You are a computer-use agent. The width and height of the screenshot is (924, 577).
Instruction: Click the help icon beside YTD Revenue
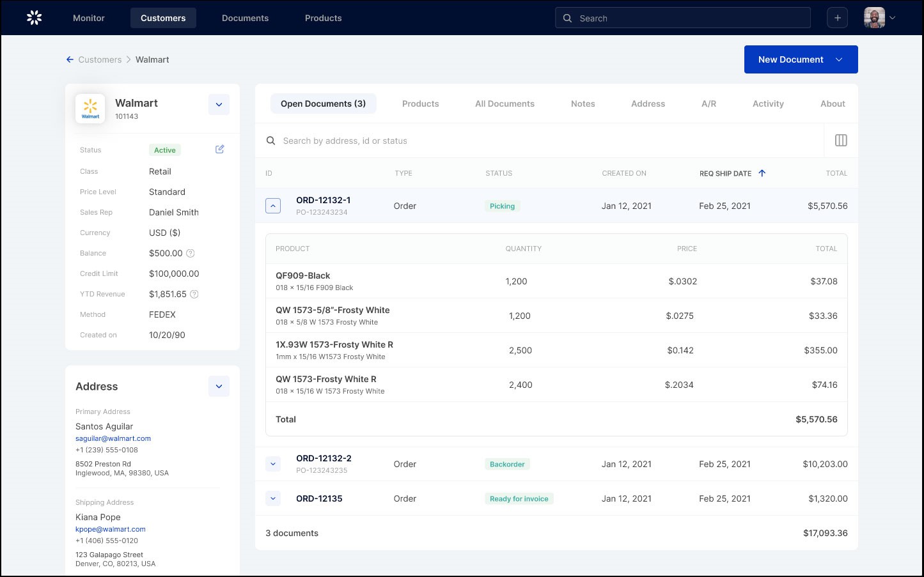click(x=193, y=294)
